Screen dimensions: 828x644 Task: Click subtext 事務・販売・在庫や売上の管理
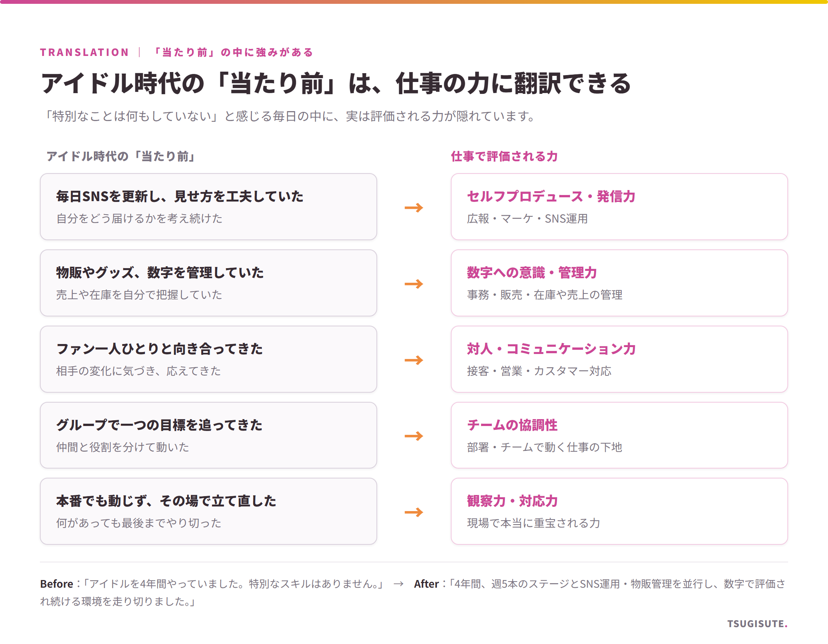click(545, 295)
